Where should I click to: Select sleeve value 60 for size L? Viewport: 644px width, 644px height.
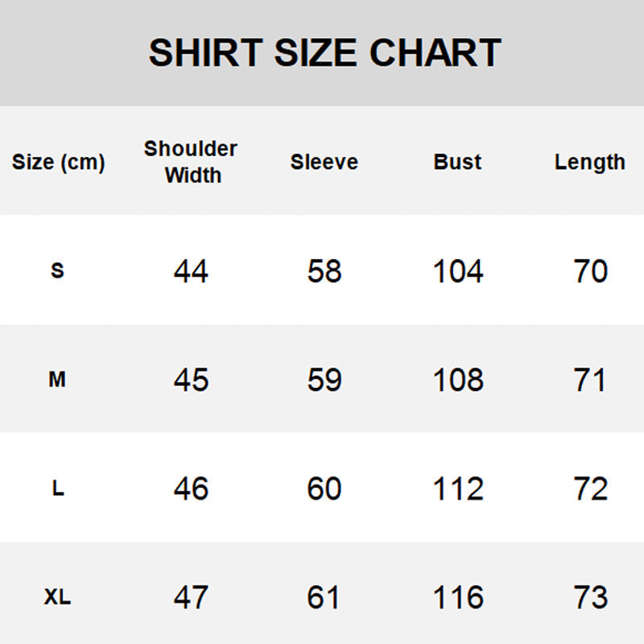point(324,489)
